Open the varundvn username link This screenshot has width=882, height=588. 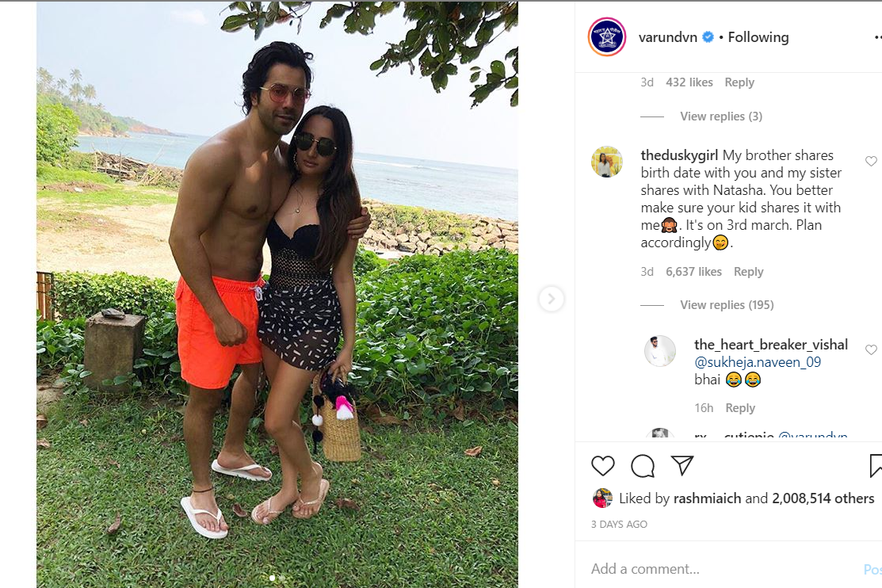pos(668,37)
